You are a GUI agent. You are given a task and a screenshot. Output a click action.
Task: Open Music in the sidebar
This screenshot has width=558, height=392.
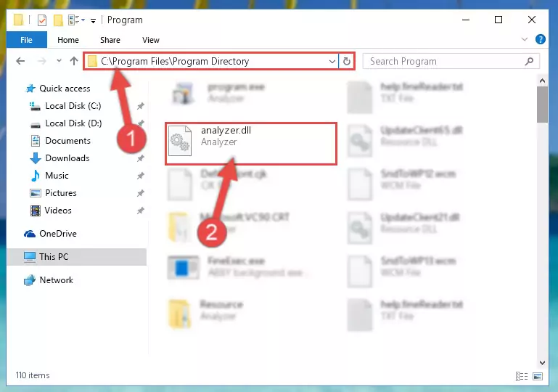point(57,176)
